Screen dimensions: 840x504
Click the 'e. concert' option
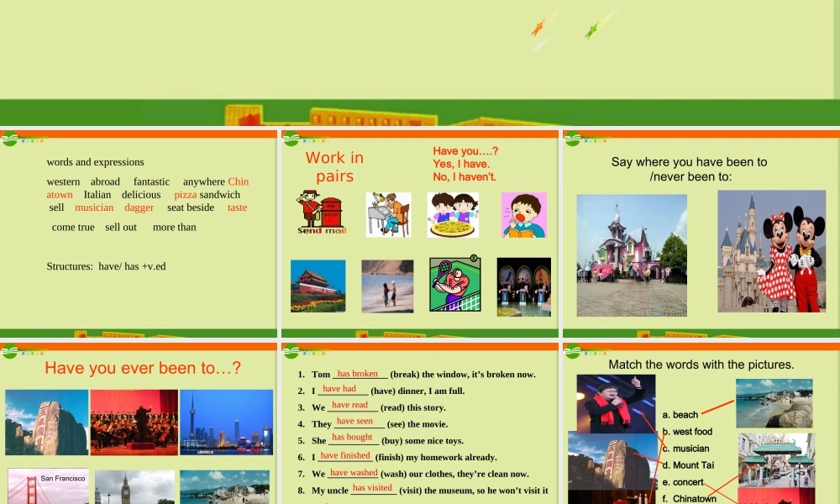coord(682,482)
